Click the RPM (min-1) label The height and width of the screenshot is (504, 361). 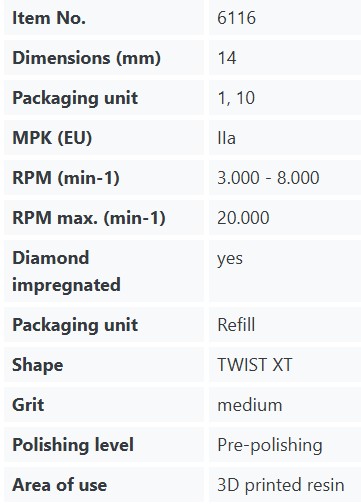pos(66,178)
